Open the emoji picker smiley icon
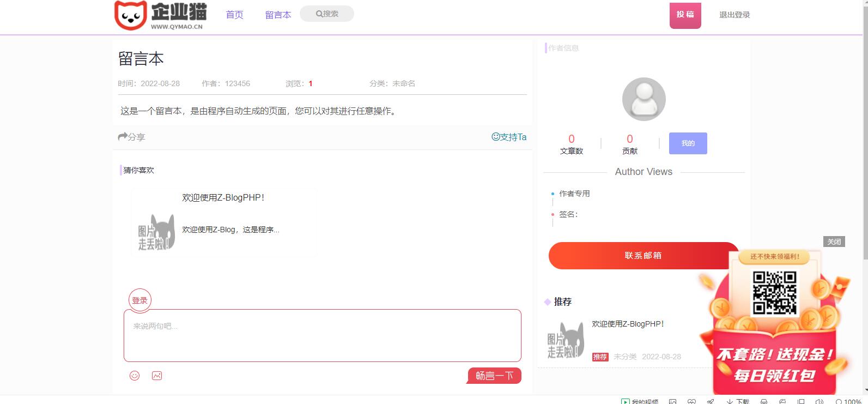Viewport: 868px width, 404px height. click(135, 376)
